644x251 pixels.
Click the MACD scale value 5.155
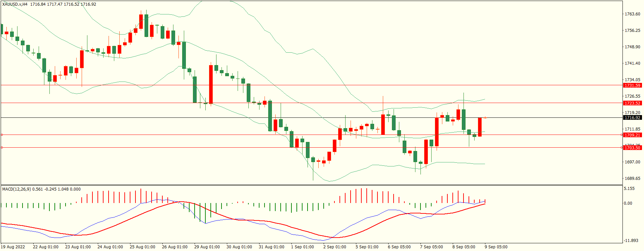629,189
